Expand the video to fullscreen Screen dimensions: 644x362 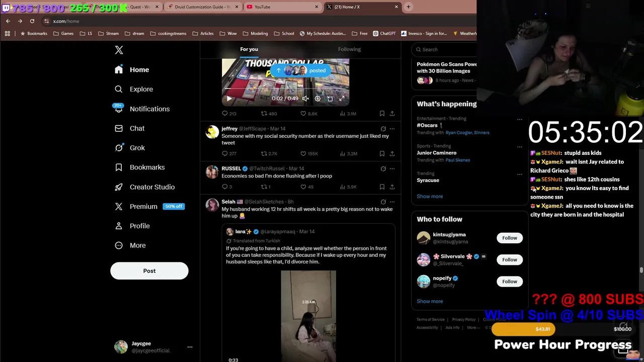point(342,99)
